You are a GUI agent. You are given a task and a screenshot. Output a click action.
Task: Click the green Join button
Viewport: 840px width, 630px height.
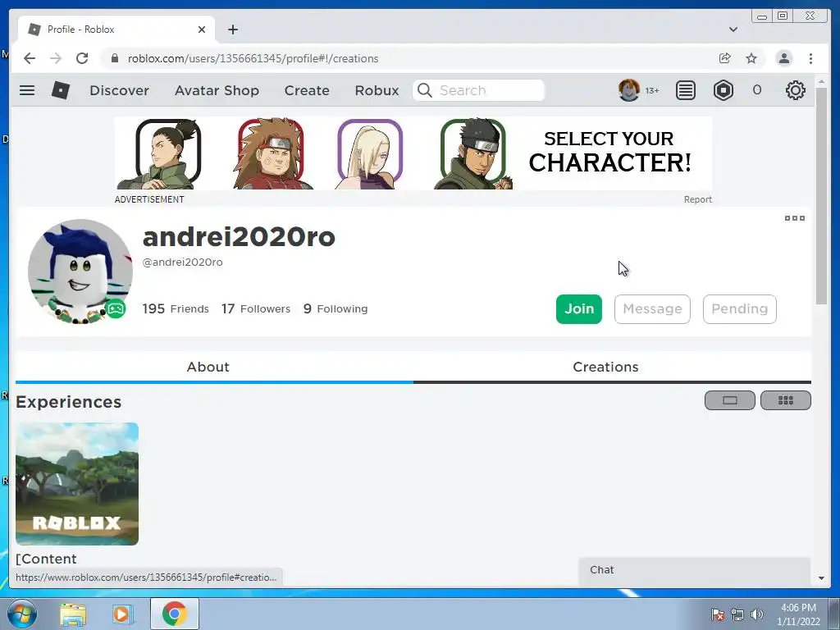pyautogui.click(x=578, y=309)
